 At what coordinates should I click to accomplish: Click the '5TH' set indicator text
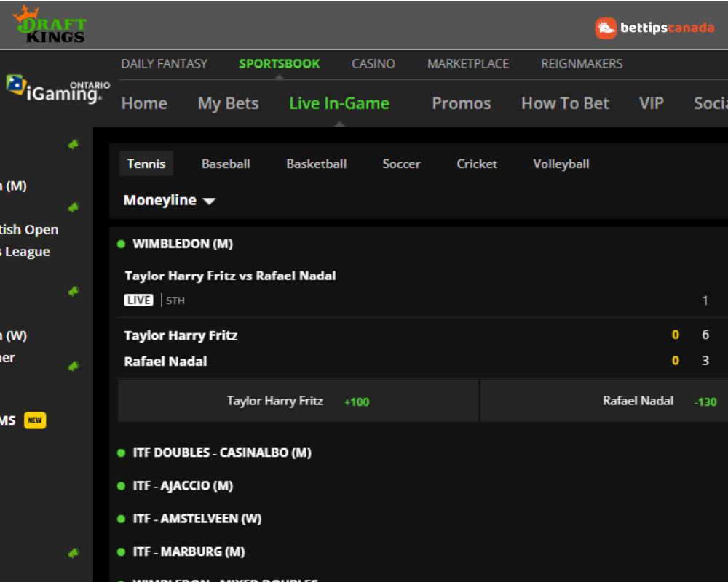tap(175, 300)
